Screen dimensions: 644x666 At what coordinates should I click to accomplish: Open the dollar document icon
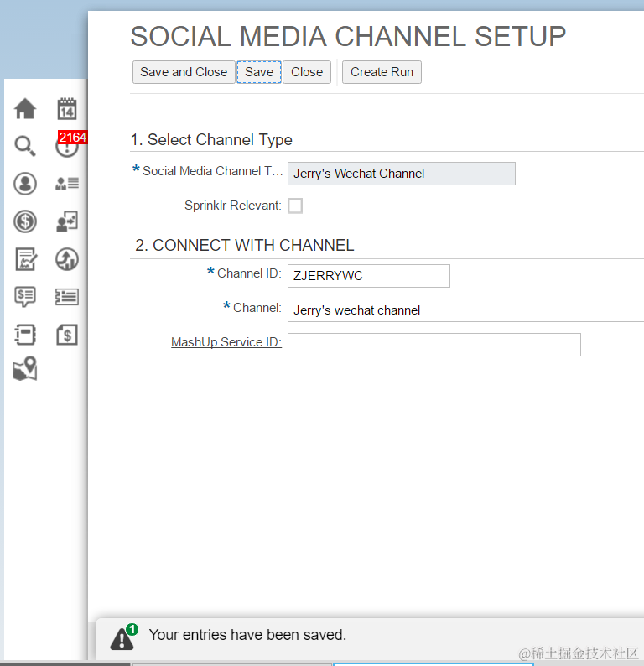67,335
